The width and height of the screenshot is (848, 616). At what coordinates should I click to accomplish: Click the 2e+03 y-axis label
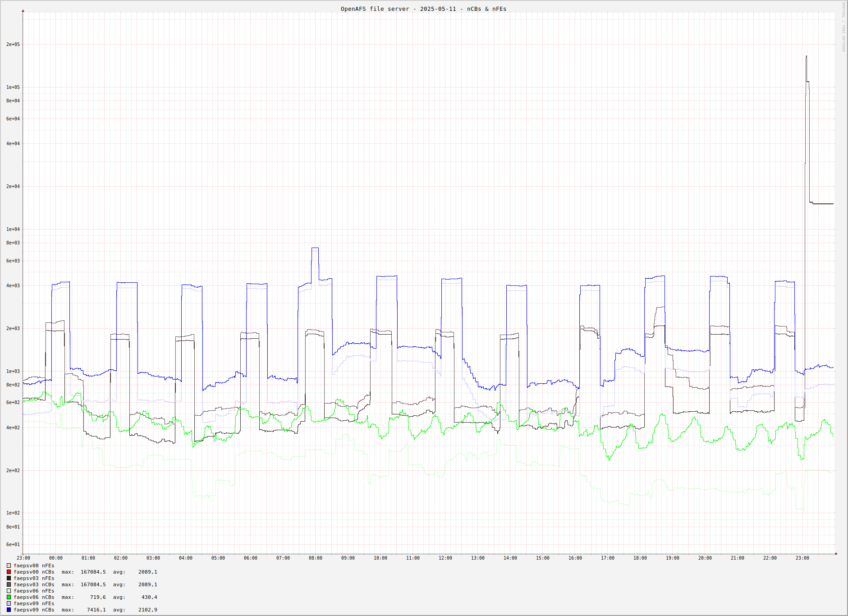13,329
